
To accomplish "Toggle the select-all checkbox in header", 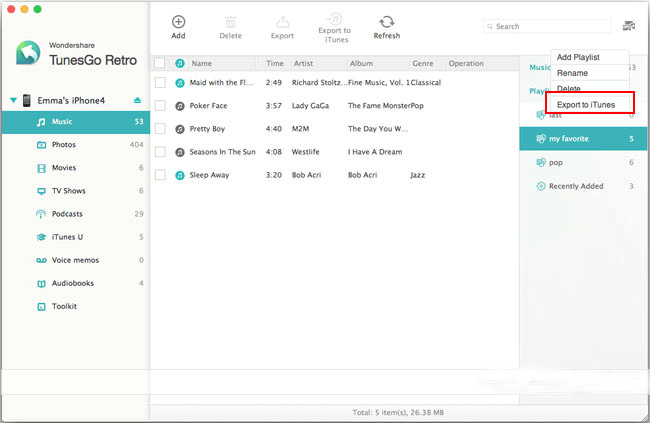I will pos(160,63).
